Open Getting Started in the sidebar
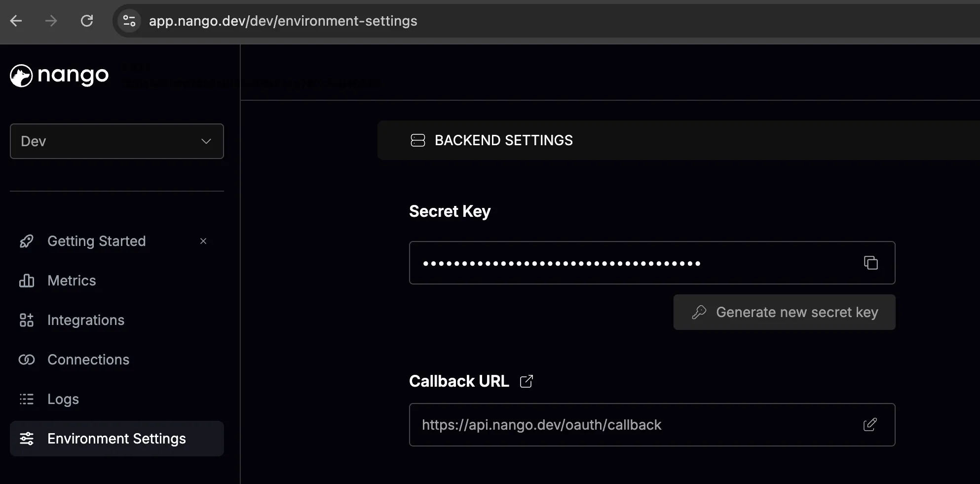980x484 pixels. [97, 241]
